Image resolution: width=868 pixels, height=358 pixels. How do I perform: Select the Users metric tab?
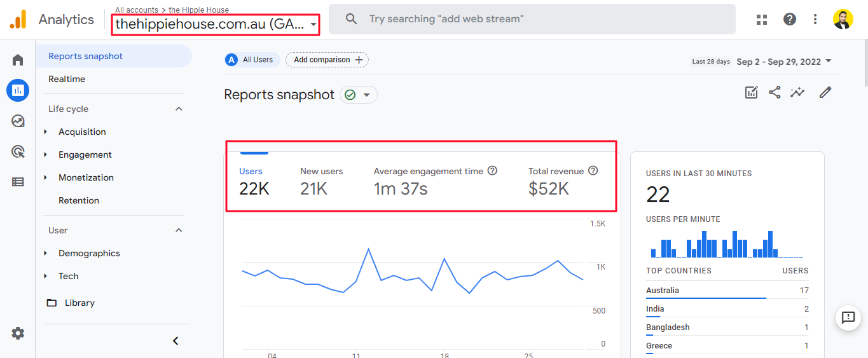[x=254, y=181]
